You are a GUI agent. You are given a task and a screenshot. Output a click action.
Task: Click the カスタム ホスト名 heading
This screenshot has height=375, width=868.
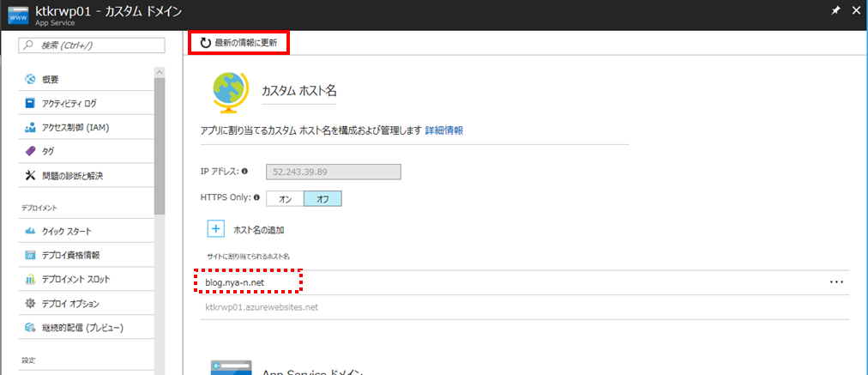click(299, 90)
